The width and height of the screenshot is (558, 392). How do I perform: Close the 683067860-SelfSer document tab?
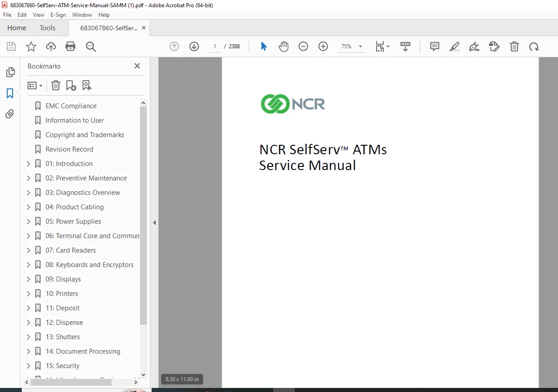coord(144,28)
